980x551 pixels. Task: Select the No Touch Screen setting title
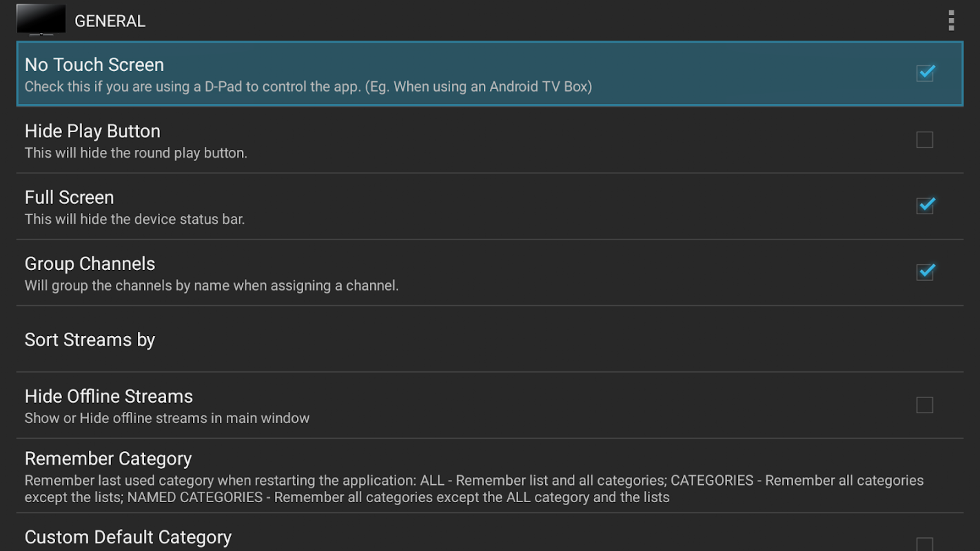click(94, 65)
